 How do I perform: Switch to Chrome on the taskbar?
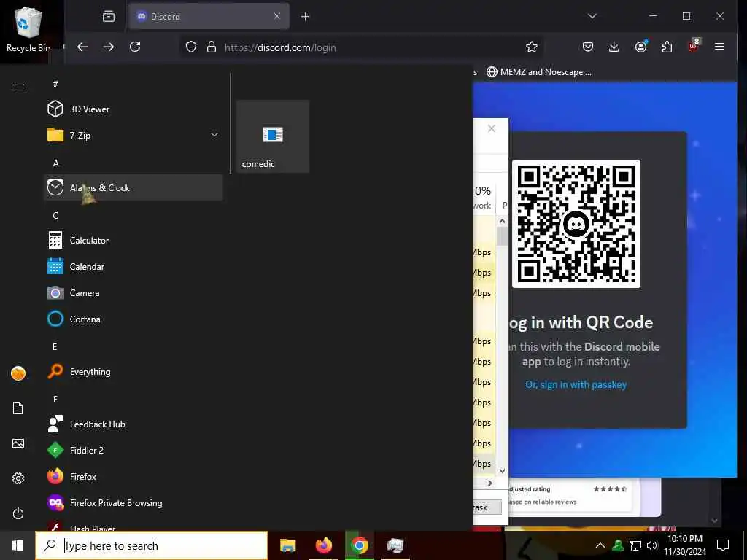point(360,545)
